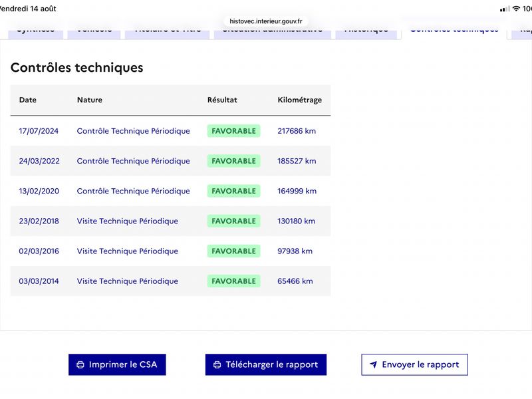Click FAVORABLE badge in 23/02/2018 row

point(234,221)
